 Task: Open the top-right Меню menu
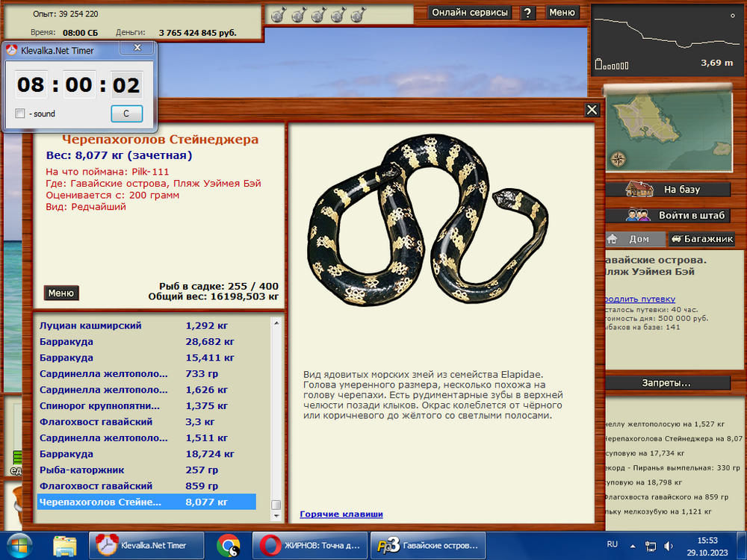[562, 13]
